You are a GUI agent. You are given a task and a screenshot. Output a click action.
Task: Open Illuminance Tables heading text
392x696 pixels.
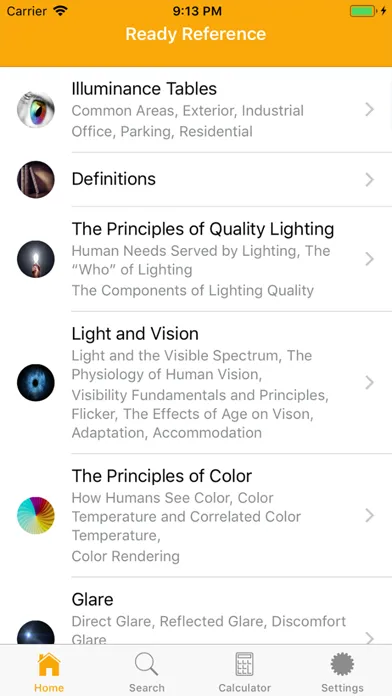tap(144, 89)
